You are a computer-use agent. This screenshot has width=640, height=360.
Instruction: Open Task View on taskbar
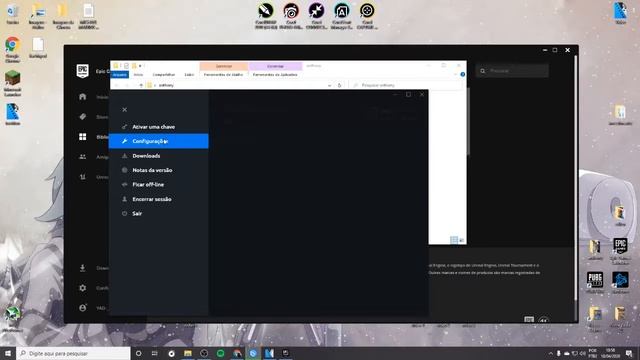tap(155, 353)
